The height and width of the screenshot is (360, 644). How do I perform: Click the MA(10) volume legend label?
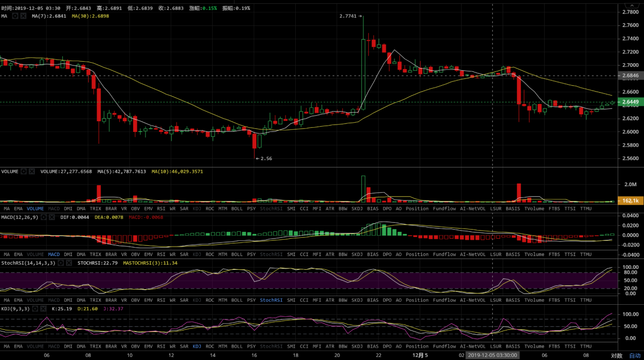coord(168,171)
